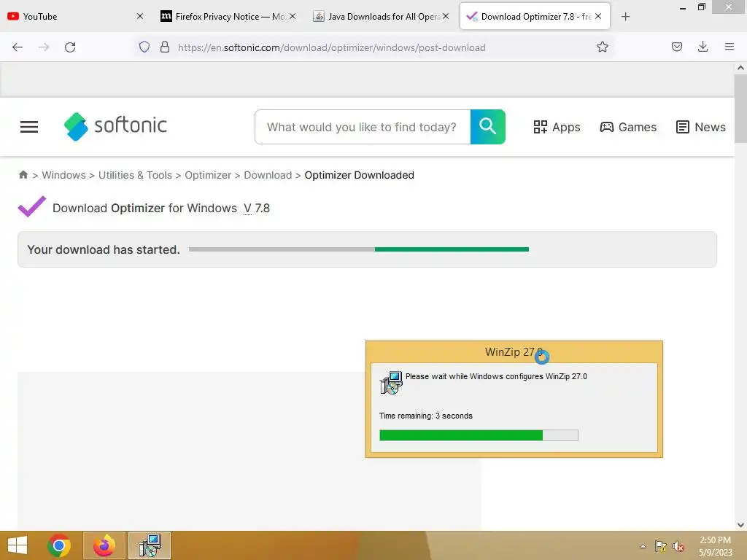Save page to Pocket icon
Viewport: 747px width, 560px height.
tap(676, 47)
